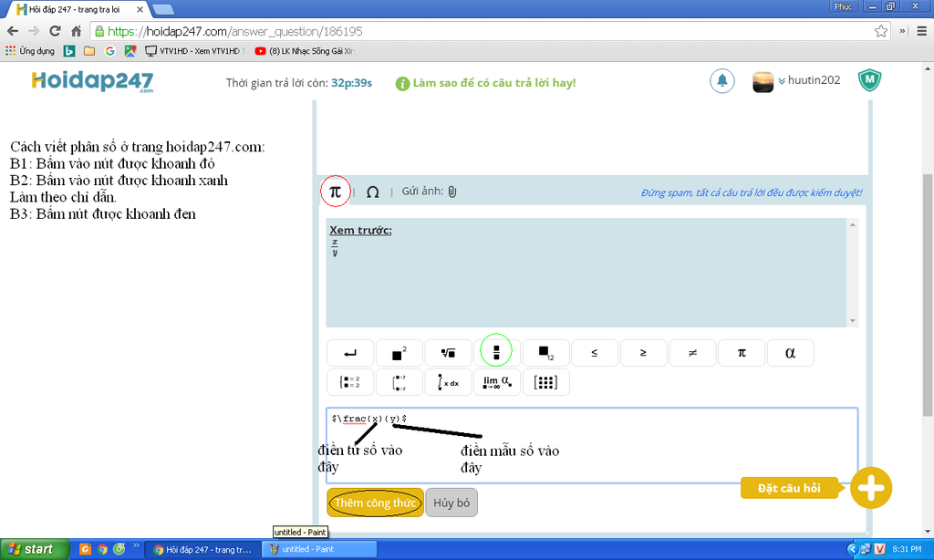The image size is (934, 560).
Task: Open the Bing bookmark icon
Action: (x=69, y=51)
